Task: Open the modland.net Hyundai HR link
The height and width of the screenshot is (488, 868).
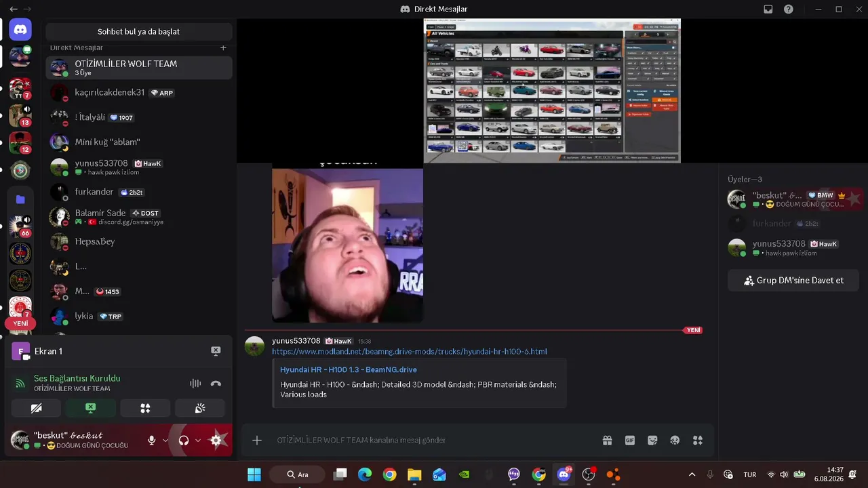Action: coord(410,352)
